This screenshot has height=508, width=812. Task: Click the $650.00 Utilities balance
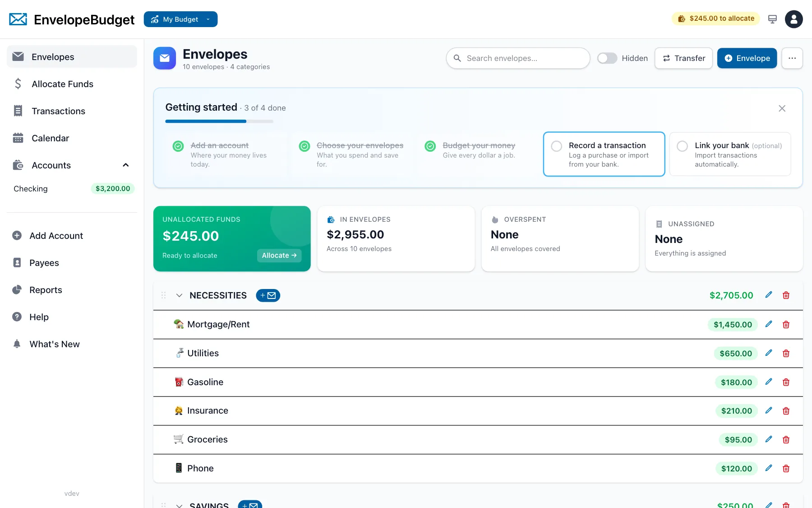pos(736,353)
